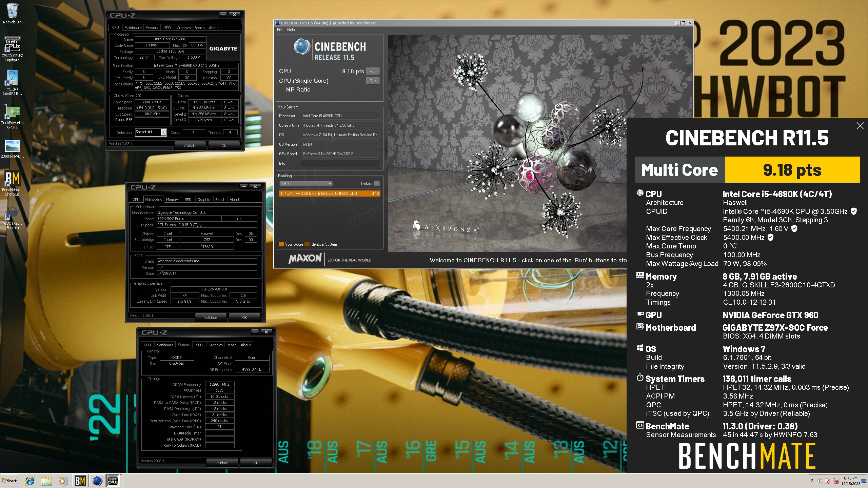The height and width of the screenshot is (488, 868).
Task: Run the CPU Single Core benchmark
Action: point(373,81)
